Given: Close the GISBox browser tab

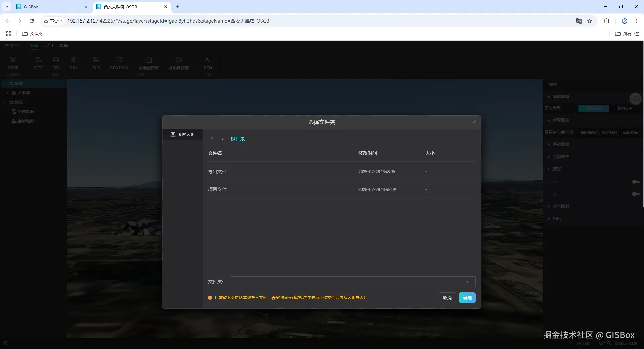Looking at the screenshot, I should point(86,7).
